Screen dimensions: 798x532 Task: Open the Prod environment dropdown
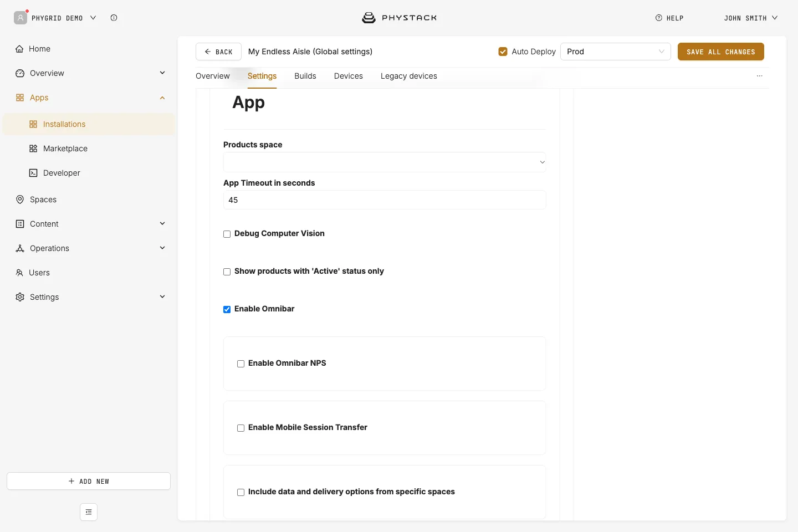pyautogui.click(x=616, y=52)
